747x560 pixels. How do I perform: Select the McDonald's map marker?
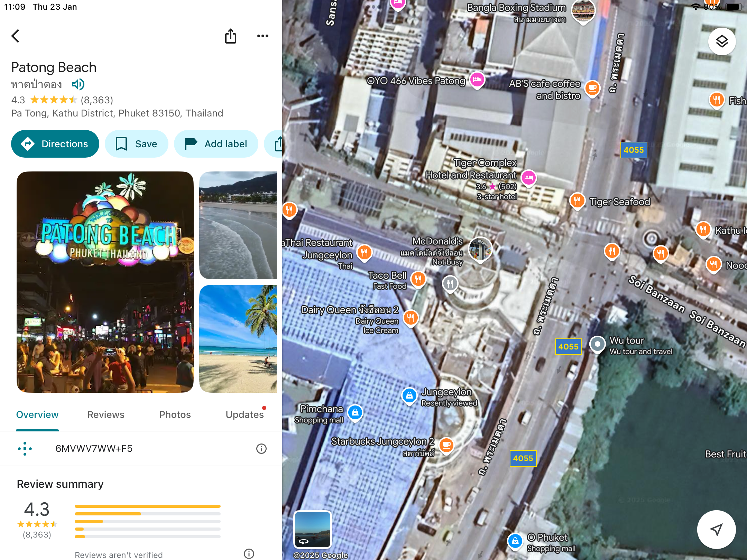click(480, 250)
